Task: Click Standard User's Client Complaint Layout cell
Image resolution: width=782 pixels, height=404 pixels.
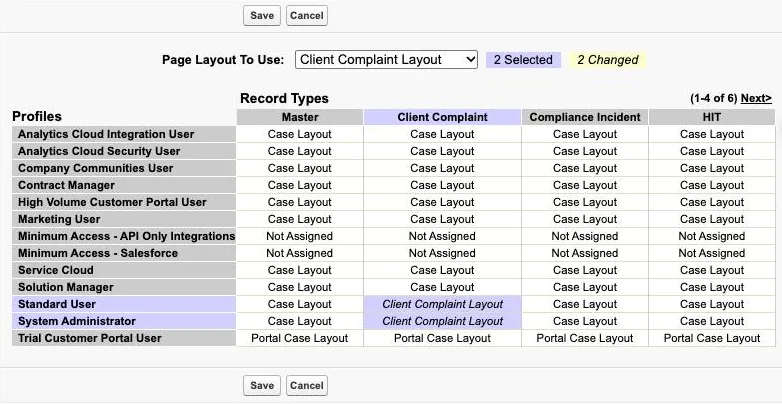Action: [x=442, y=304]
